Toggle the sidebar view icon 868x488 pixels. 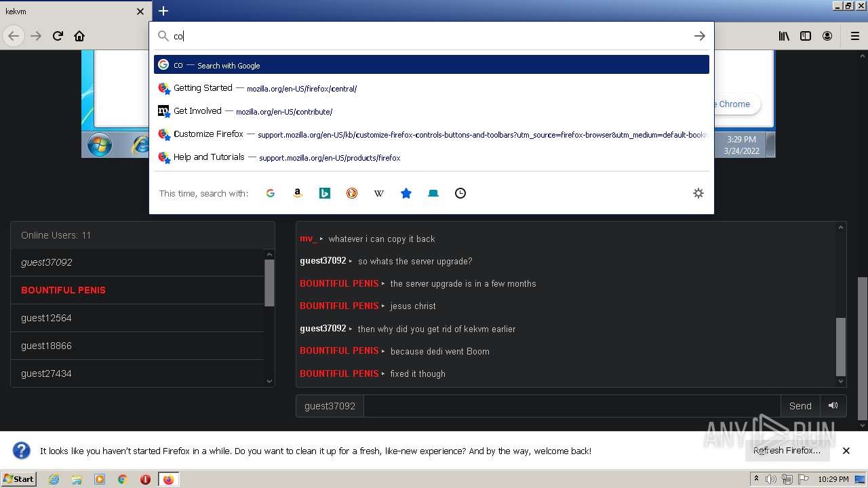[806, 36]
